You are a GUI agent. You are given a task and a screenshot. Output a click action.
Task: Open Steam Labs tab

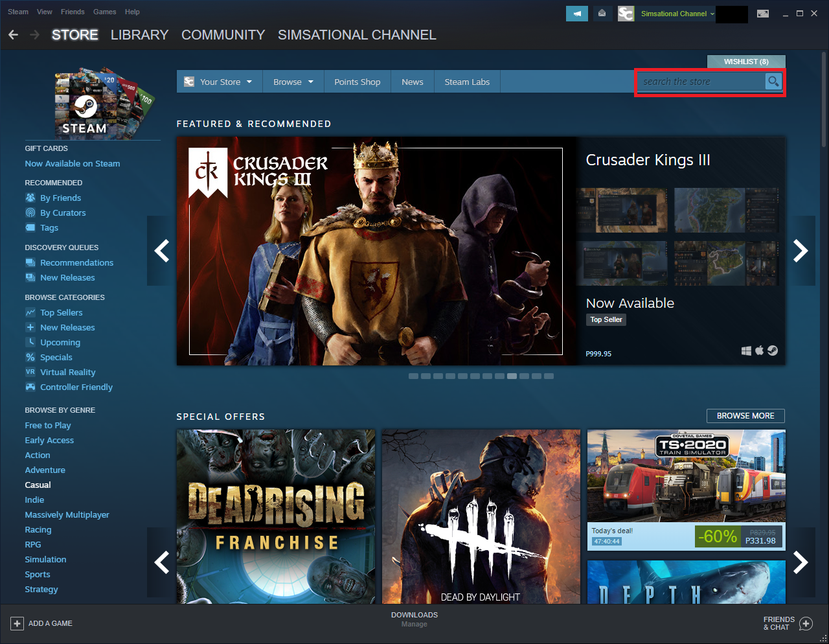(467, 82)
